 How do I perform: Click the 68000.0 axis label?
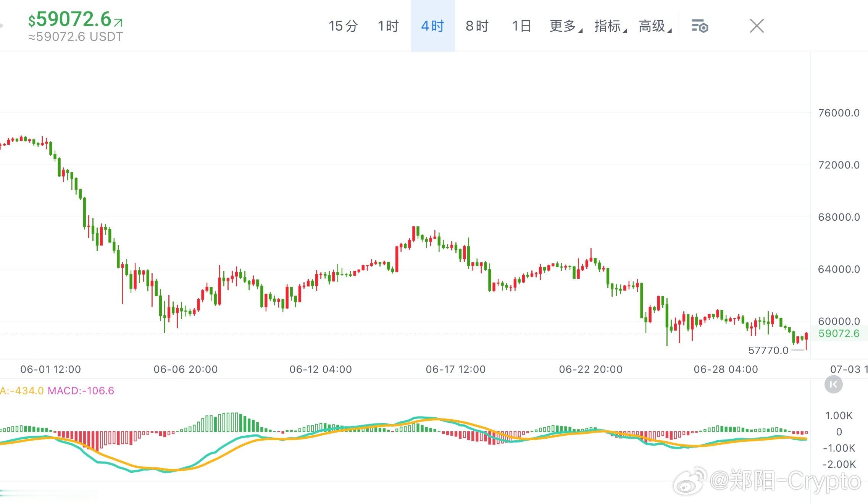click(x=839, y=217)
